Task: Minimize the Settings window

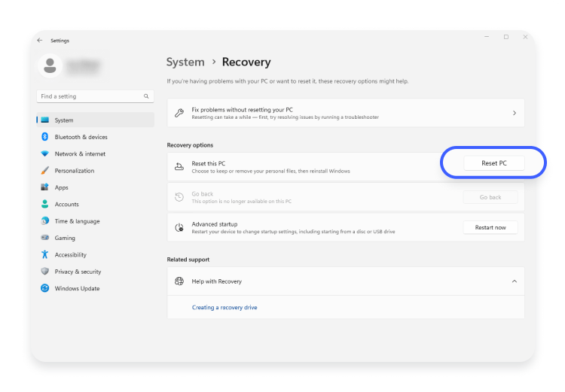Action: [487, 37]
